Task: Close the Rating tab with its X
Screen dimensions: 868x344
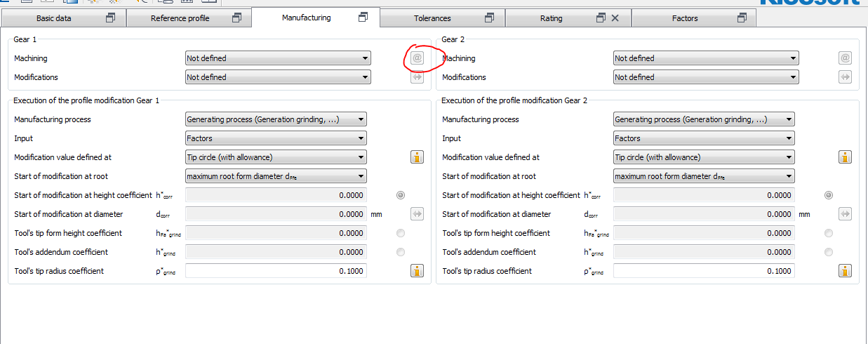Action: [x=615, y=18]
